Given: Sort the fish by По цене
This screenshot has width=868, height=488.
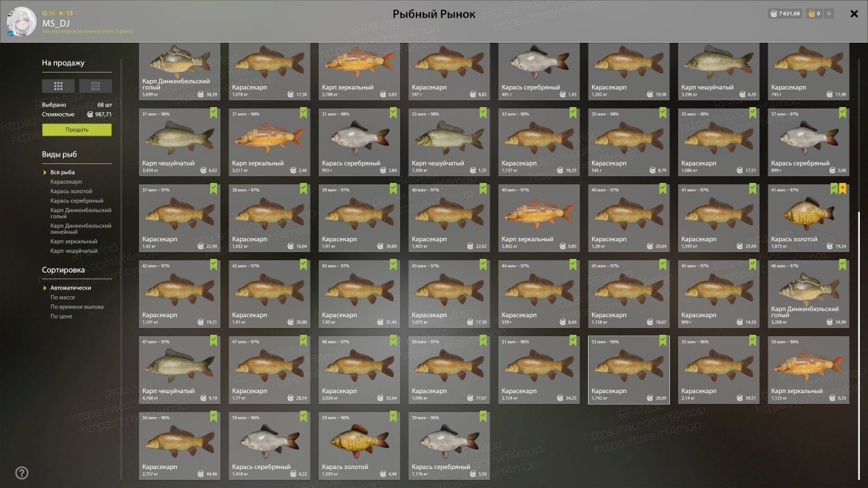Looking at the screenshot, I should [x=61, y=317].
